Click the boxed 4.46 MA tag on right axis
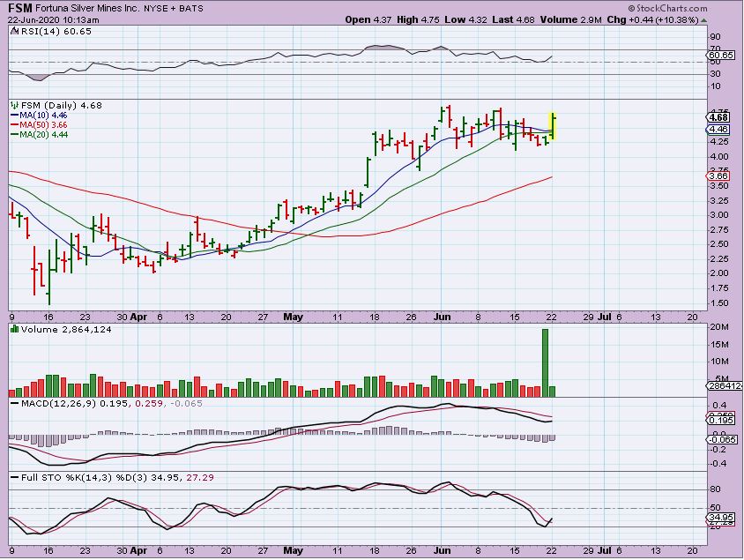Image resolution: width=744 pixels, height=560 pixels. 718,129
